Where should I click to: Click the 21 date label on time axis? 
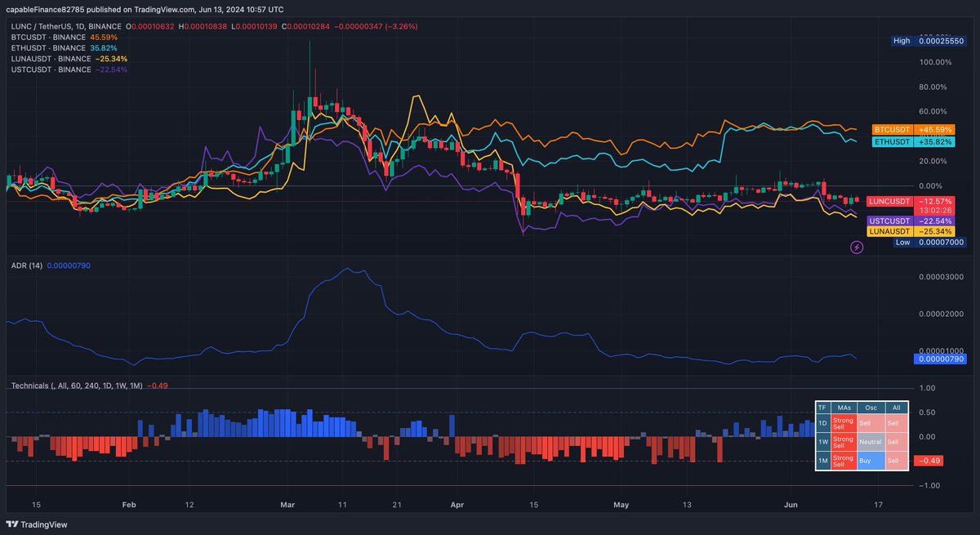tap(396, 506)
